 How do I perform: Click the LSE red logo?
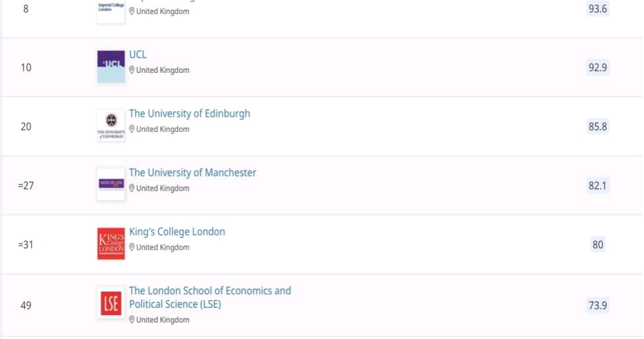click(111, 303)
